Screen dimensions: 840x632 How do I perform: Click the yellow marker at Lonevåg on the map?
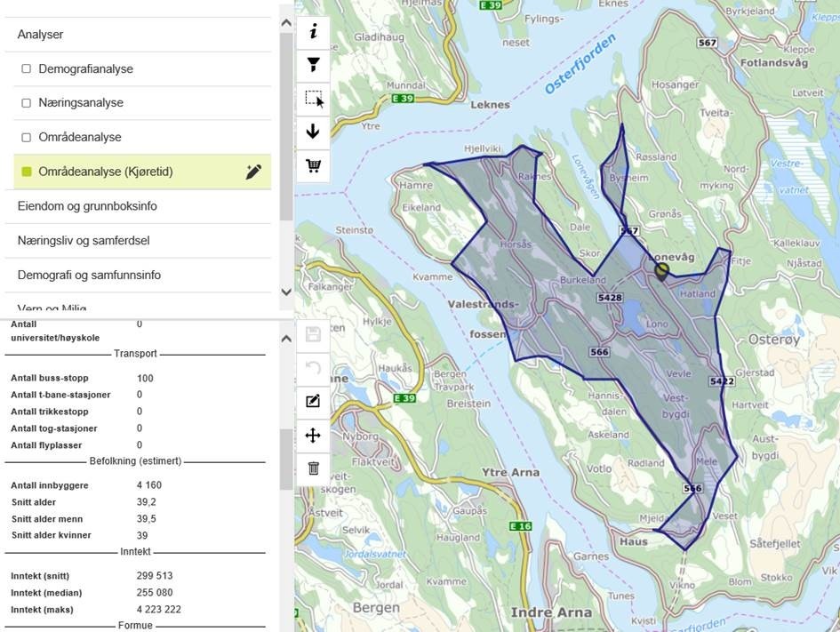[x=661, y=271]
